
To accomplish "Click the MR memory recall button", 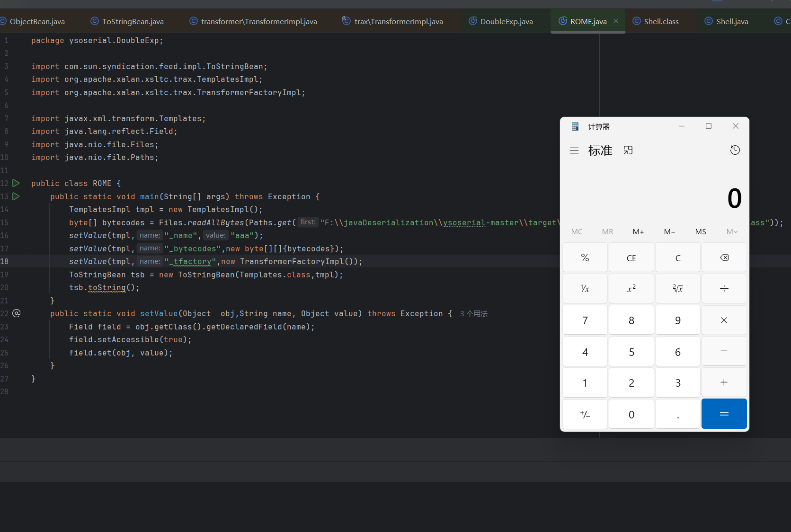I will [x=607, y=231].
